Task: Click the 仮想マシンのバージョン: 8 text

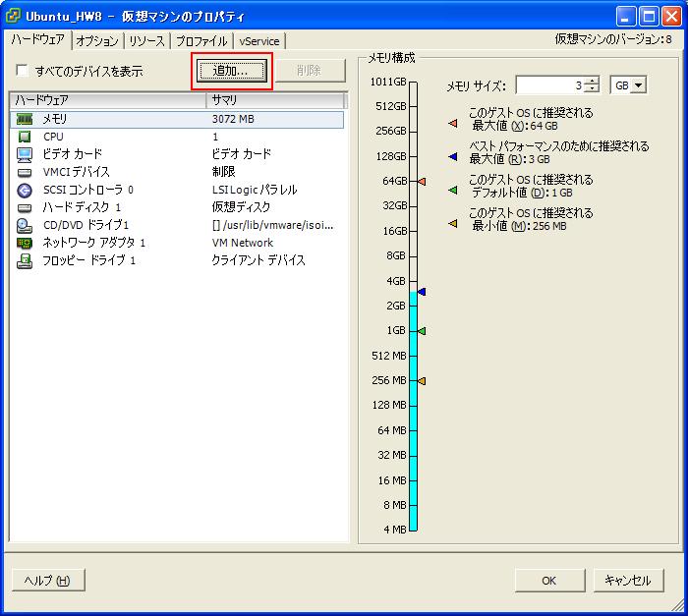Action: (613, 39)
